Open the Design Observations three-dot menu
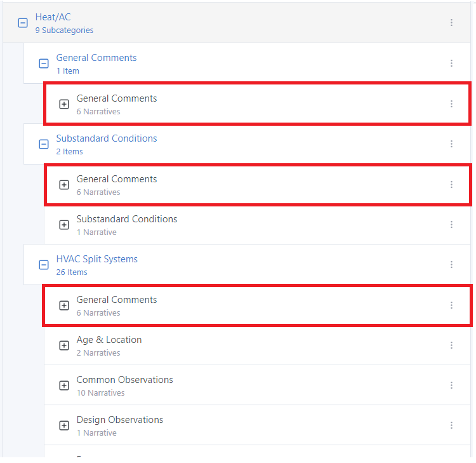Image resolution: width=476 pixels, height=463 pixels. [451, 426]
